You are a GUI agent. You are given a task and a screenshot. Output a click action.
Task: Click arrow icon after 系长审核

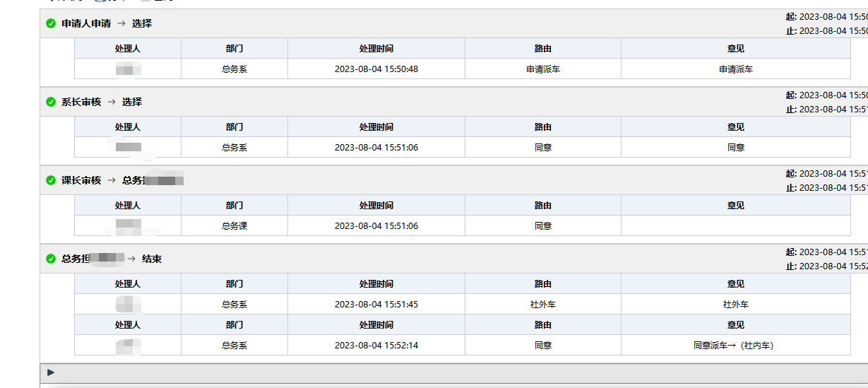[x=112, y=102]
